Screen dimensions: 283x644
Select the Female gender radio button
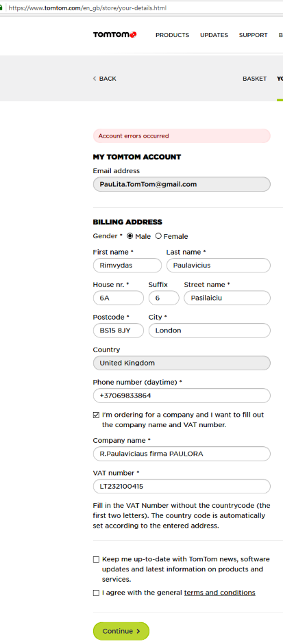coord(158,236)
